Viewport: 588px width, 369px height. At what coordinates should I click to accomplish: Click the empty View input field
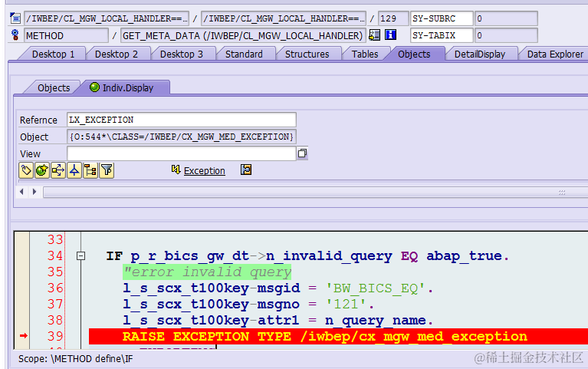pyautogui.click(x=182, y=153)
